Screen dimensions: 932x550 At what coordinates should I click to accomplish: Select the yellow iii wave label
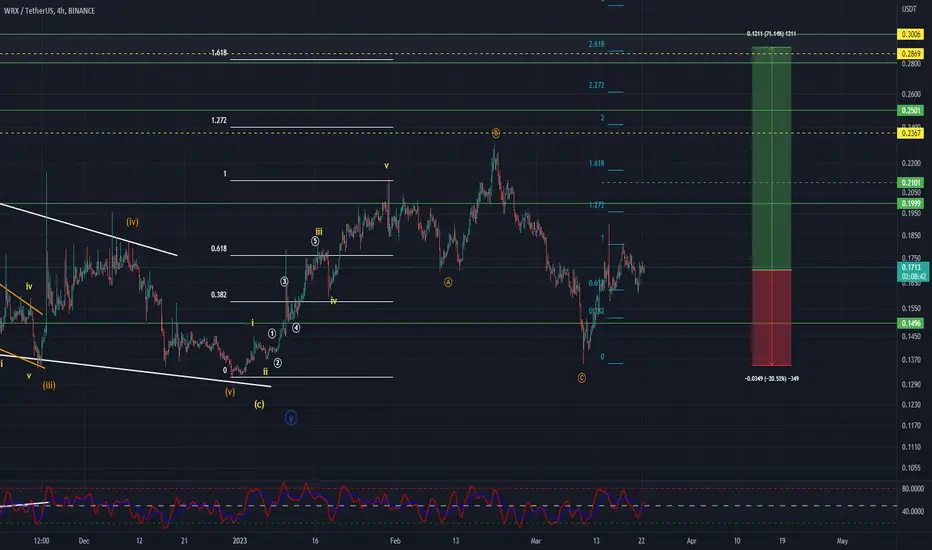319,232
